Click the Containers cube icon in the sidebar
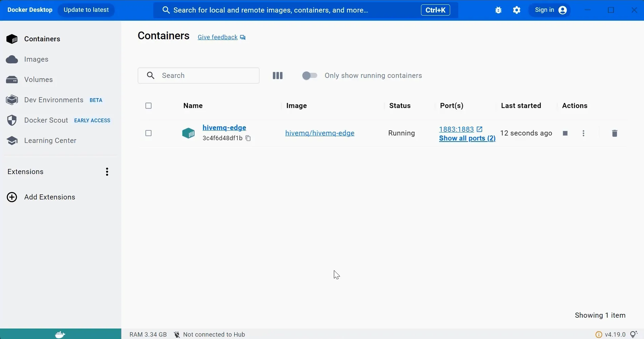Image resolution: width=644 pixels, height=339 pixels. [12, 39]
